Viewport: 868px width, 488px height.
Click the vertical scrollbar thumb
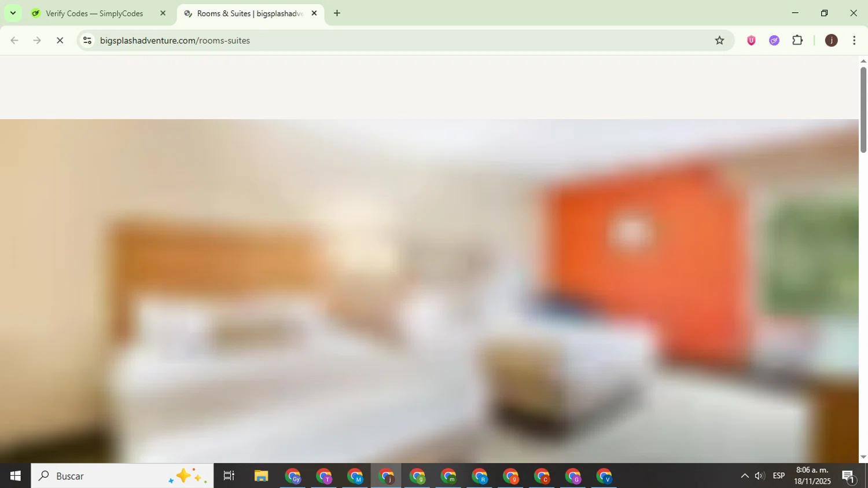[863, 110]
